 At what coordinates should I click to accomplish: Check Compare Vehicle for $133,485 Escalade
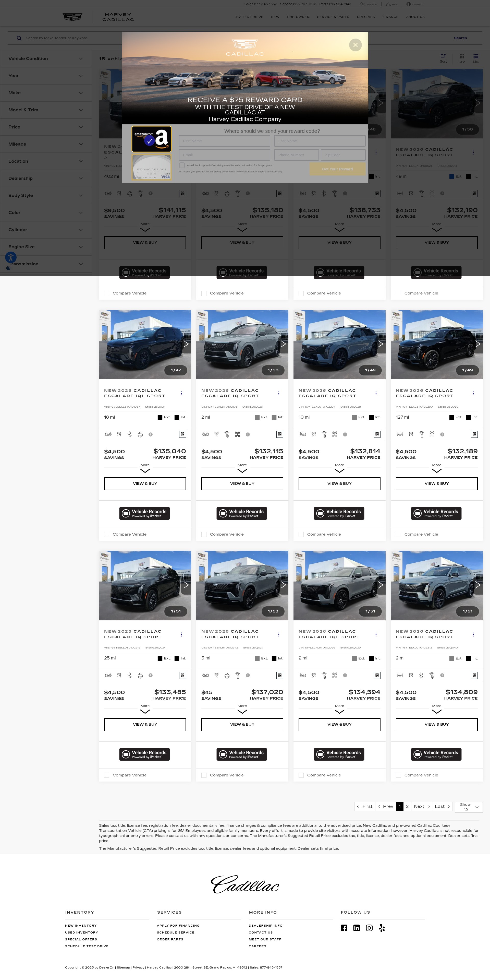(107, 775)
